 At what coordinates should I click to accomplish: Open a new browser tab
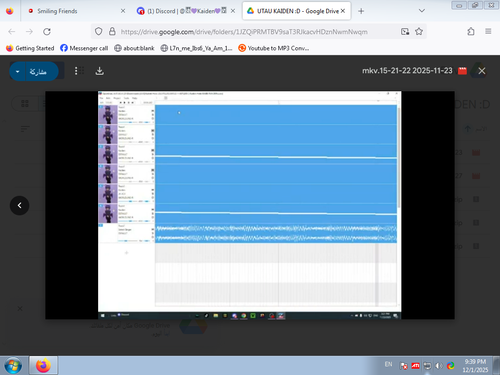(361, 11)
